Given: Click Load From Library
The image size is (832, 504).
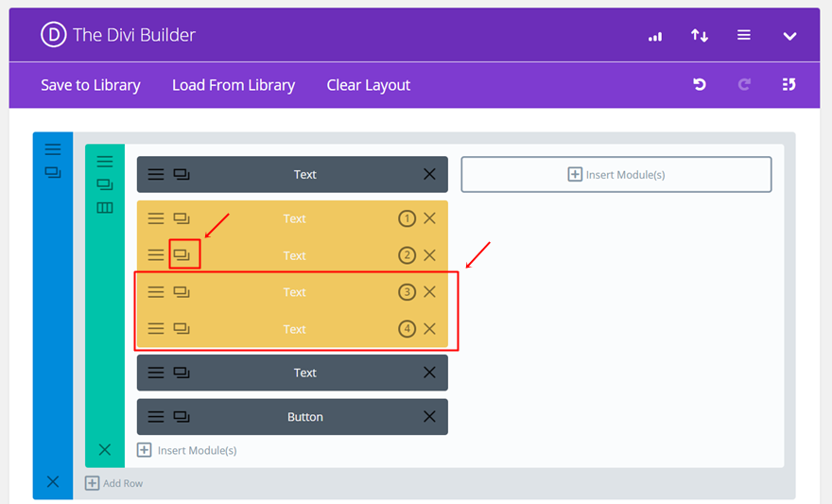Looking at the screenshot, I should 234,85.
